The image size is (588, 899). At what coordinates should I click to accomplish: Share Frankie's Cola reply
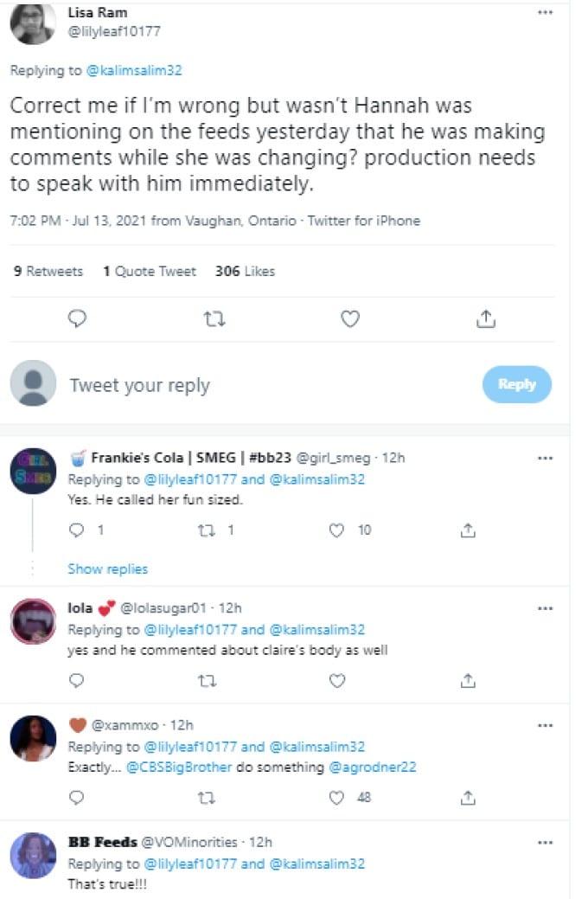(x=468, y=530)
